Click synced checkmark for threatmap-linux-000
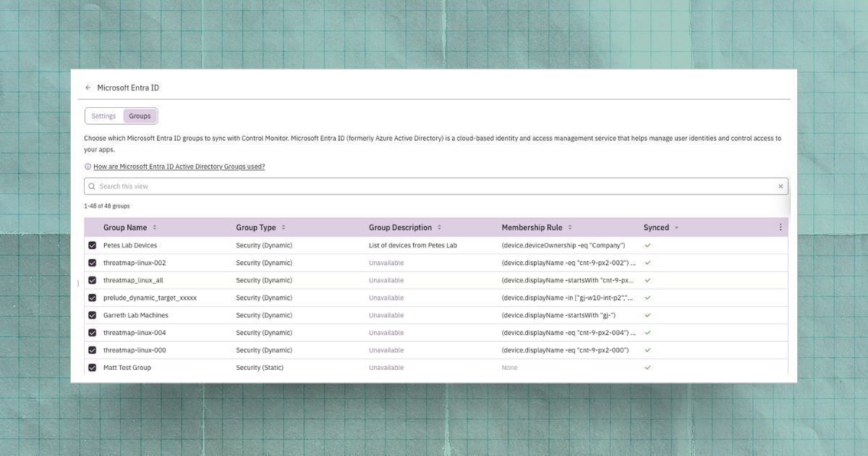This screenshot has width=868, height=456. click(647, 350)
